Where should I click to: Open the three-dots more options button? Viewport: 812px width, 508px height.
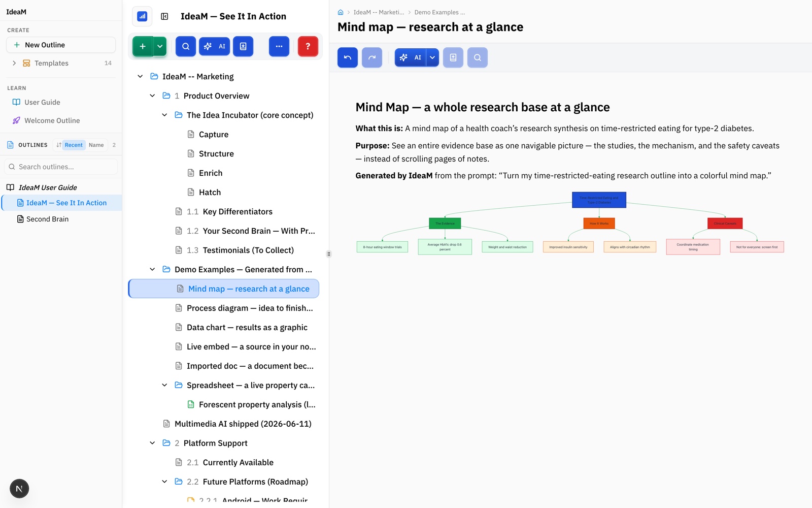click(x=279, y=46)
